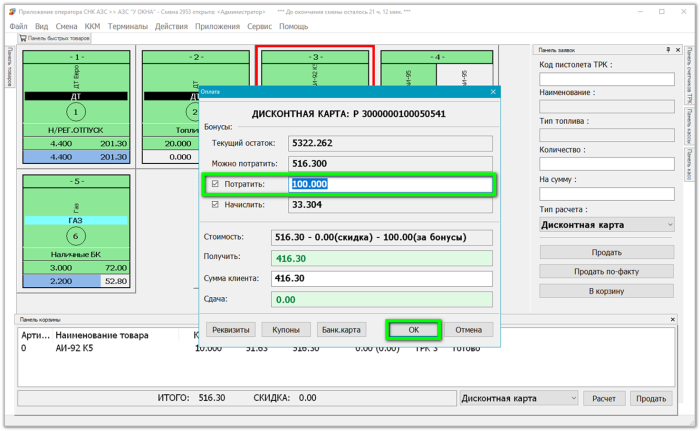
Task: Click the На сумму input field
Action: pyautogui.click(x=606, y=194)
